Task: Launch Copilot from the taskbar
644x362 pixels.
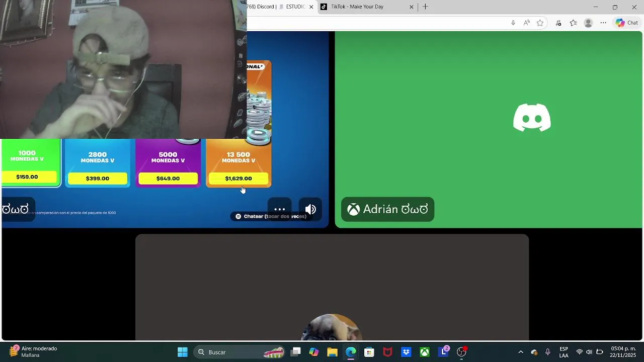Action: pyautogui.click(x=314, y=352)
